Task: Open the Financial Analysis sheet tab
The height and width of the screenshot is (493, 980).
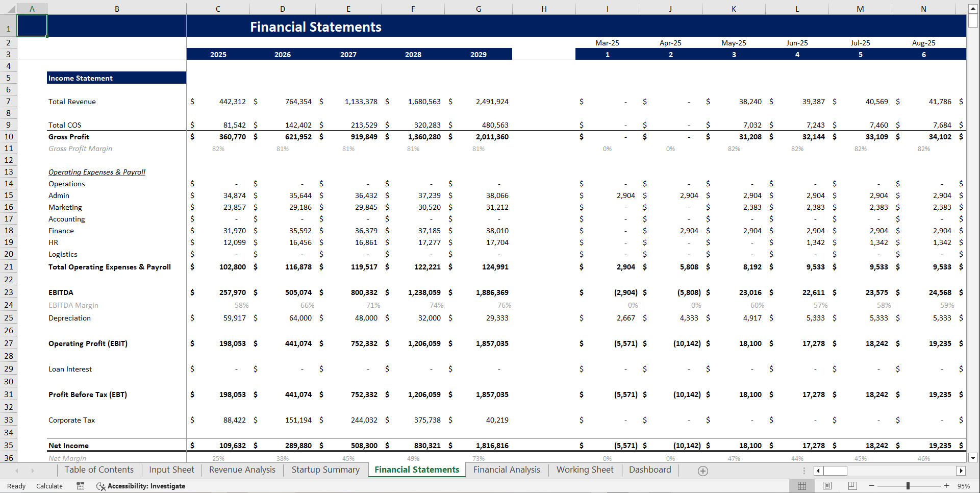Action: pyautogui.click(x=506, y=470)
